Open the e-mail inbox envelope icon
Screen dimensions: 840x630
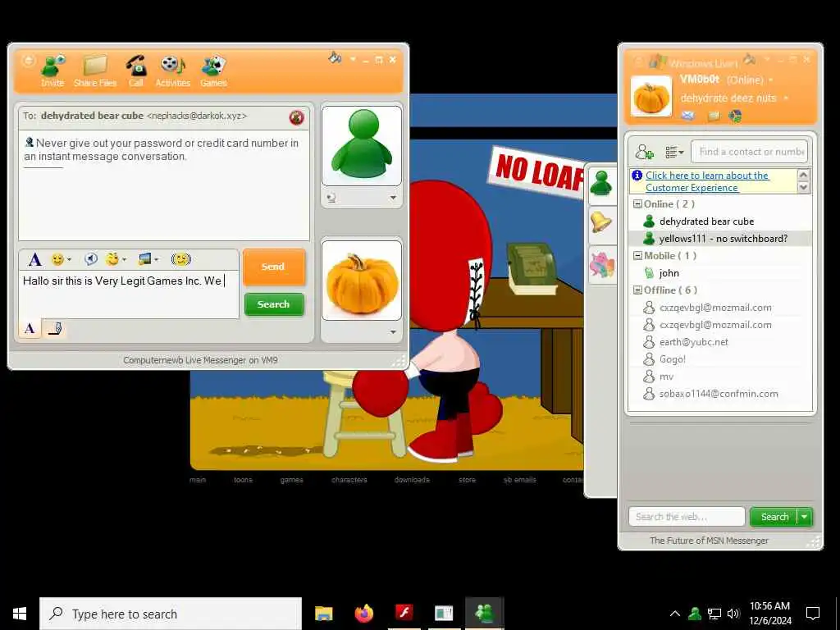coord(688,115)
